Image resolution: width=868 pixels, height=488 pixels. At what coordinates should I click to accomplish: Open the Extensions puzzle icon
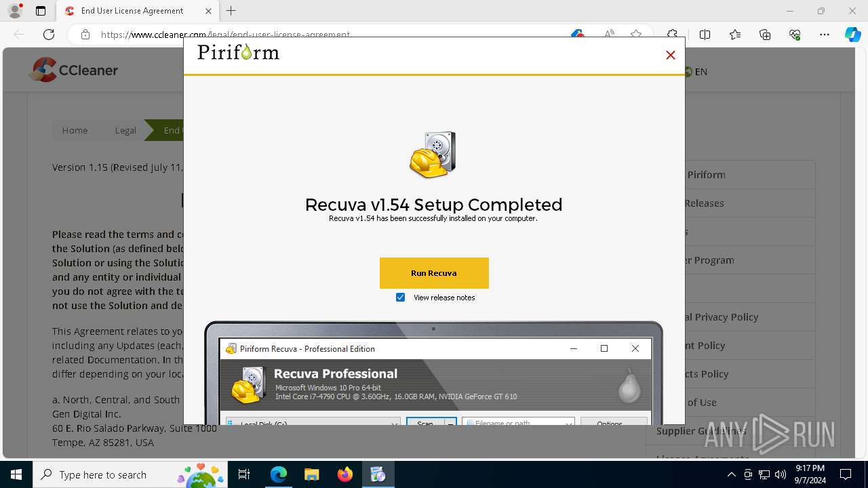tap(672, 35)
